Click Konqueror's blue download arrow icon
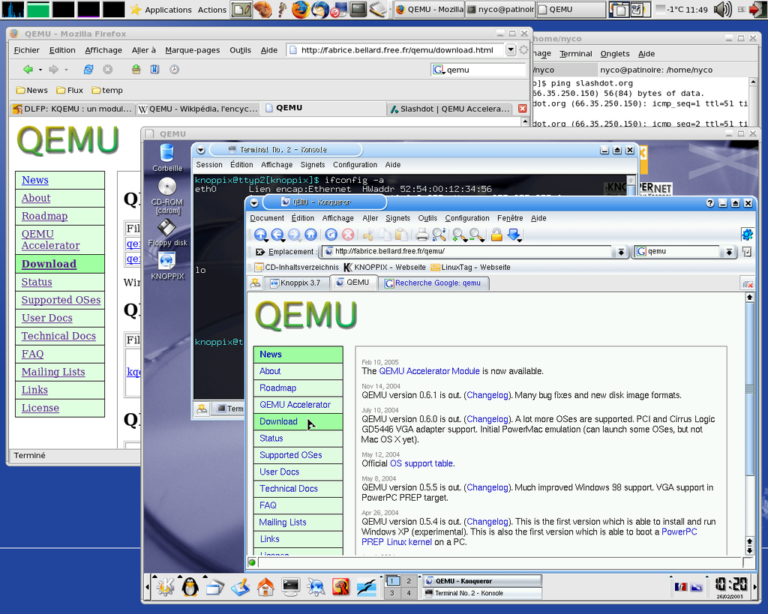 coord(514,235)
